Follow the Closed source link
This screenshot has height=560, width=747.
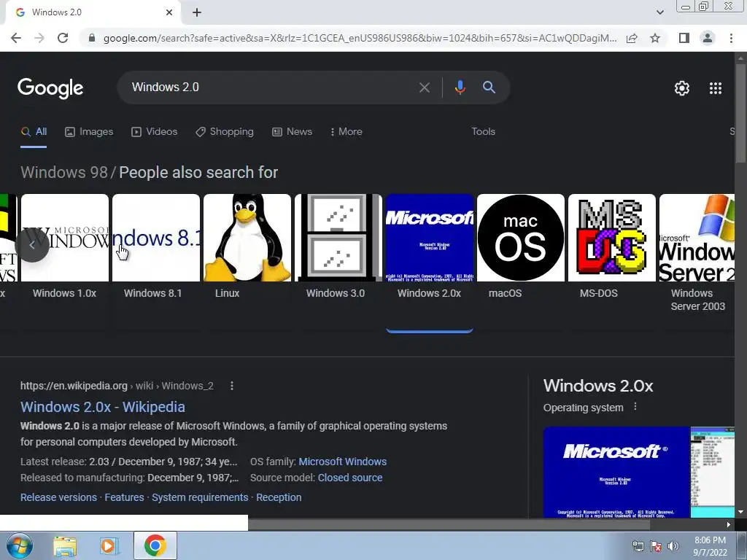point(349,478)
